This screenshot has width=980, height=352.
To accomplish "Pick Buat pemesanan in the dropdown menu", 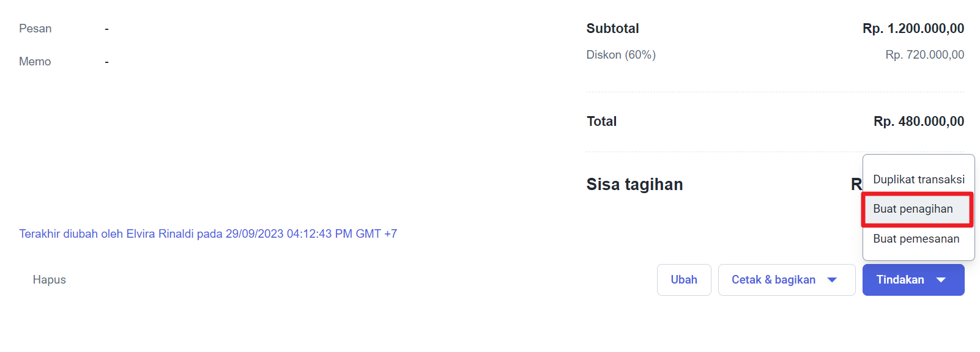I will point(916,239).
